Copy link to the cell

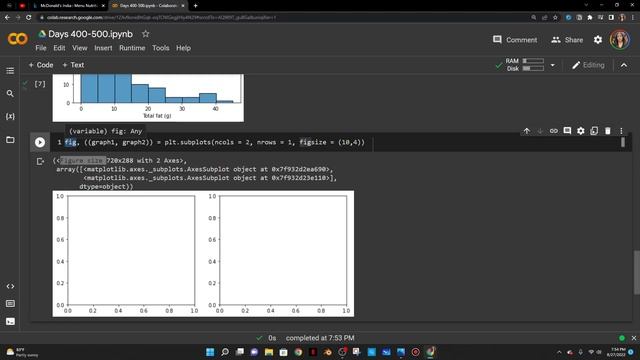coord(553,131)
